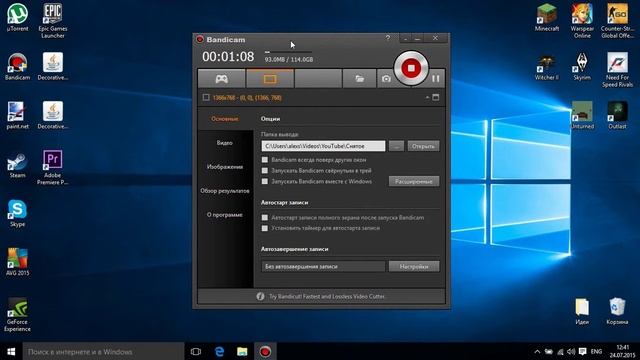Enable launch Bandicam with Windows checkbox
This screenshot has width=640, height=360.
[265, 181]
